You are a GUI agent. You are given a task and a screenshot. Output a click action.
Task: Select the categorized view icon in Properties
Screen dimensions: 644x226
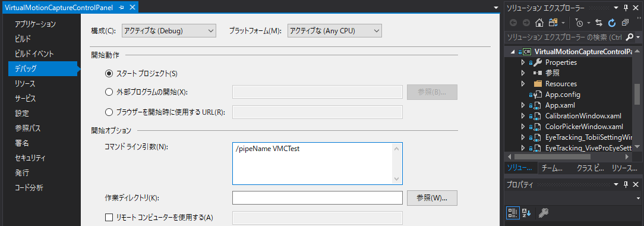coord(512,212)
